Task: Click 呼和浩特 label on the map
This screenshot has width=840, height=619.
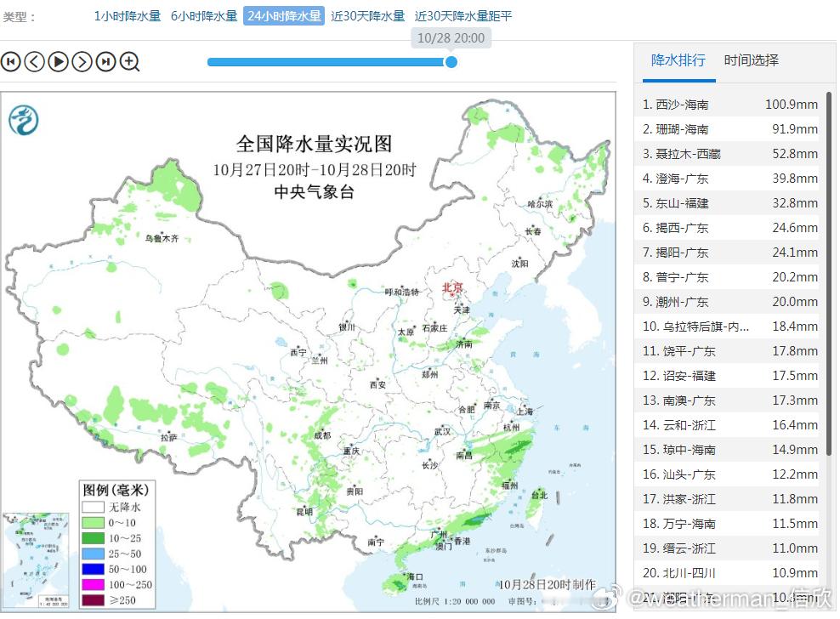Action: 402,292
